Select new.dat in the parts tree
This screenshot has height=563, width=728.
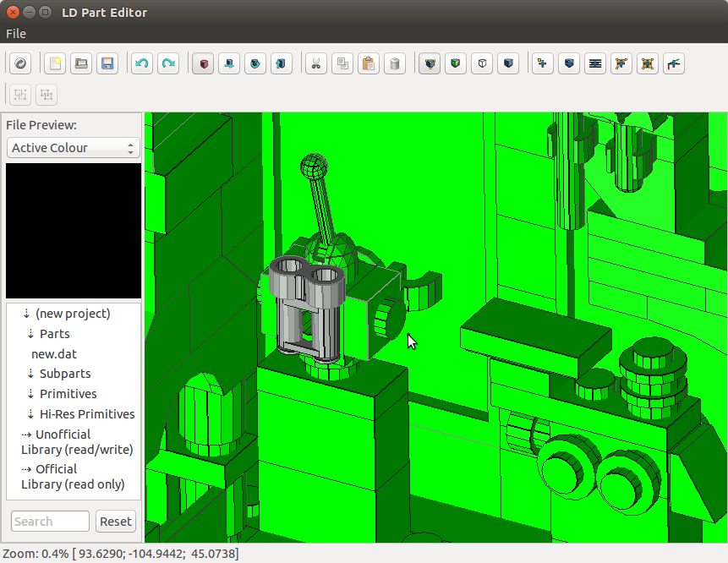click(x=54, y=354)
